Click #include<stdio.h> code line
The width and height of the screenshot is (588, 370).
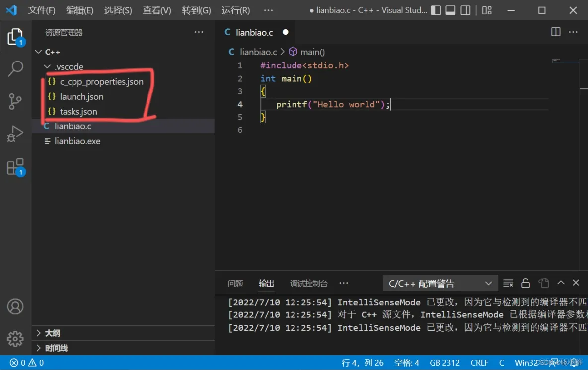point(304,65)
